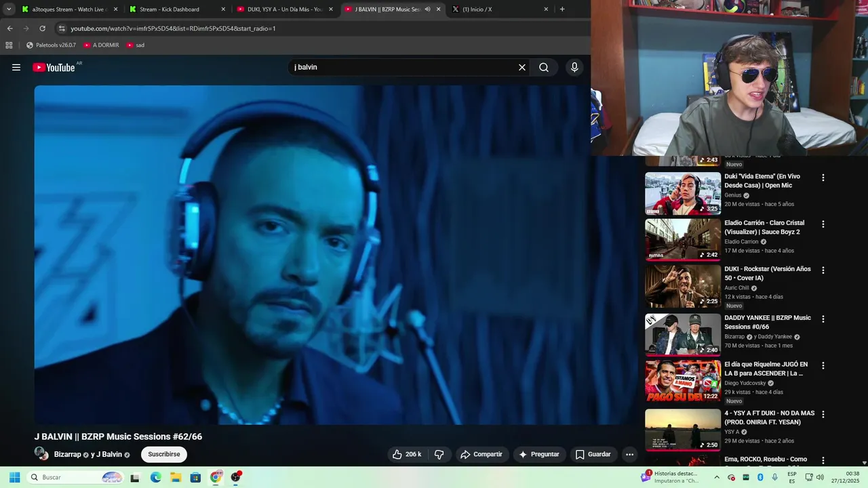Viewport: 868px width, 488px height.
Task: Open the Genius channel name
Action: (733, 195)
